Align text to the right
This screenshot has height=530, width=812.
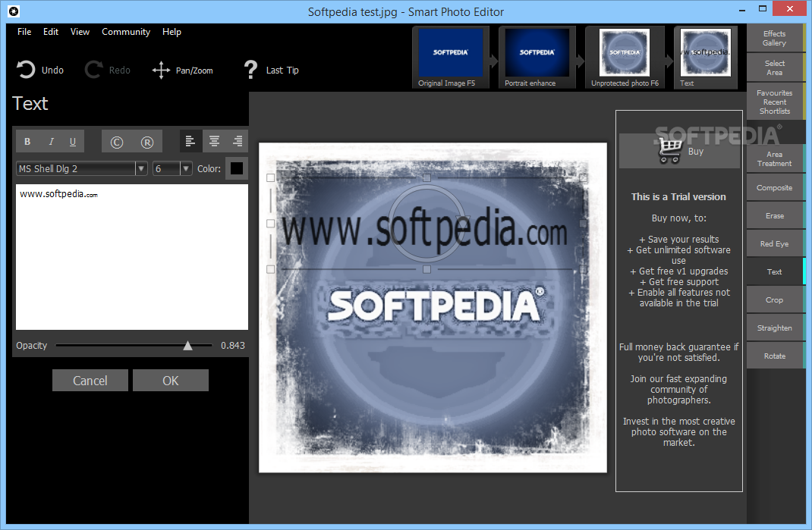238,141
